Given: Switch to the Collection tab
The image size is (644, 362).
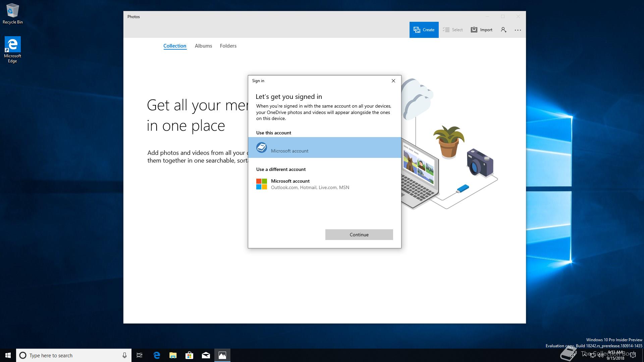Looking at the screenshot, I should click(175, 46).
